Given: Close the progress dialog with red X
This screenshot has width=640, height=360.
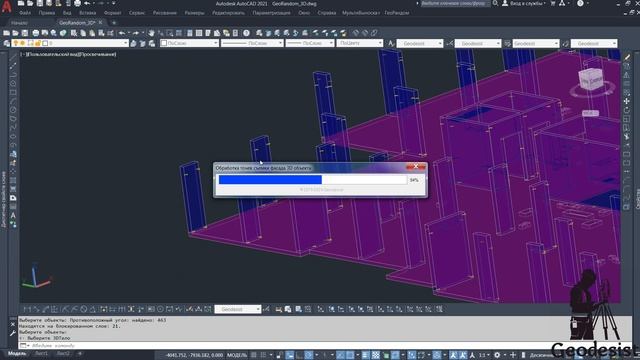Looking at the screenshot, I should click(x=416, y=167).
